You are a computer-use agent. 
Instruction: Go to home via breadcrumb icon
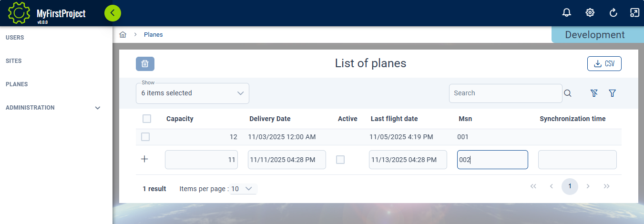123,35
